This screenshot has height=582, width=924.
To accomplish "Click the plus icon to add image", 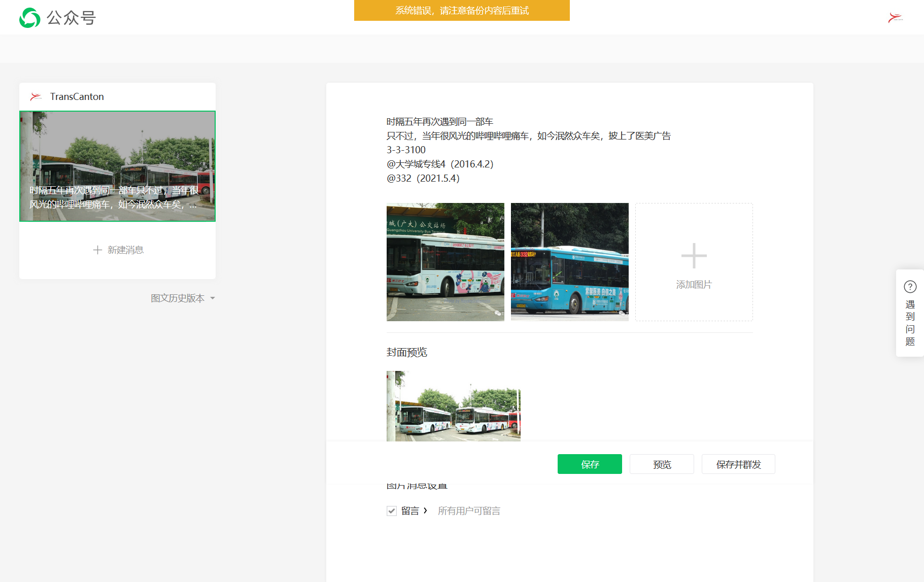I will tap(694, 256).
